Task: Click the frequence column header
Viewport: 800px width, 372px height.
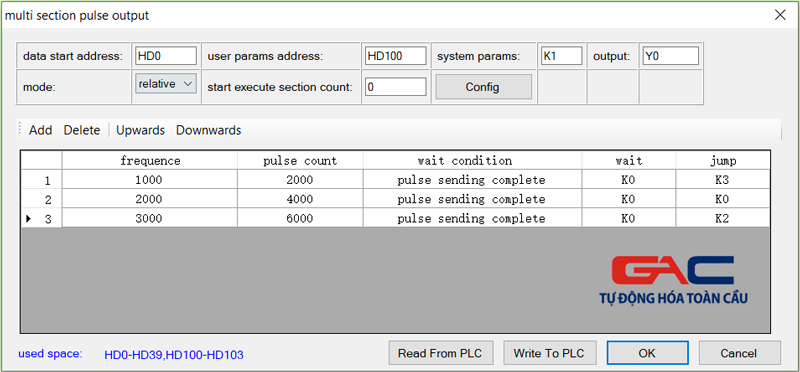Action: [x=150, y=161]
